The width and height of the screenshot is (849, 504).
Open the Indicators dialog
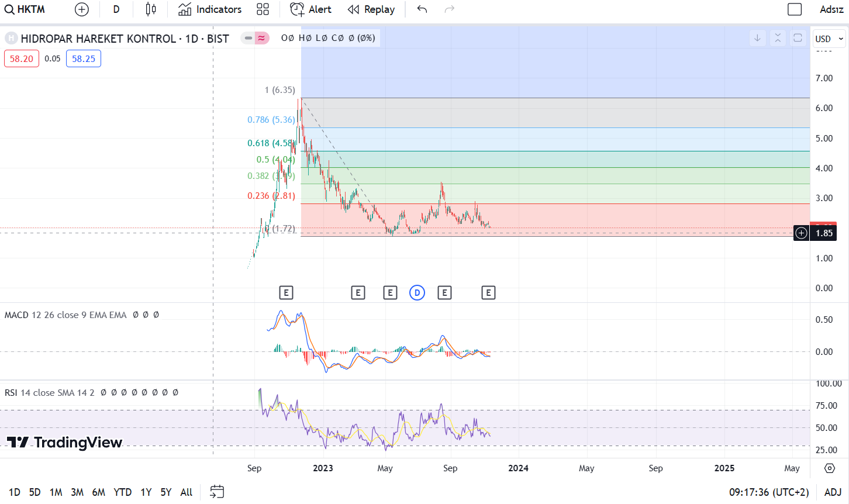click(x=210, y=9)
